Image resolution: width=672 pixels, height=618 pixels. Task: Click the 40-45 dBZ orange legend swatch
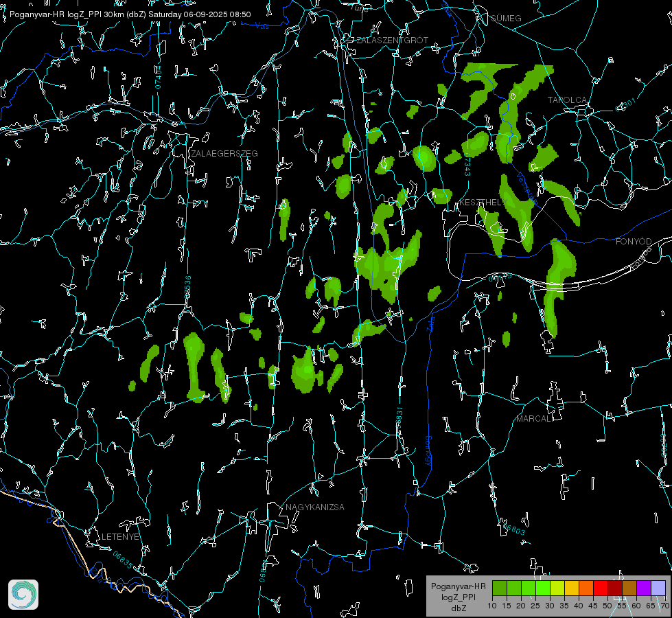click(586, 588)
